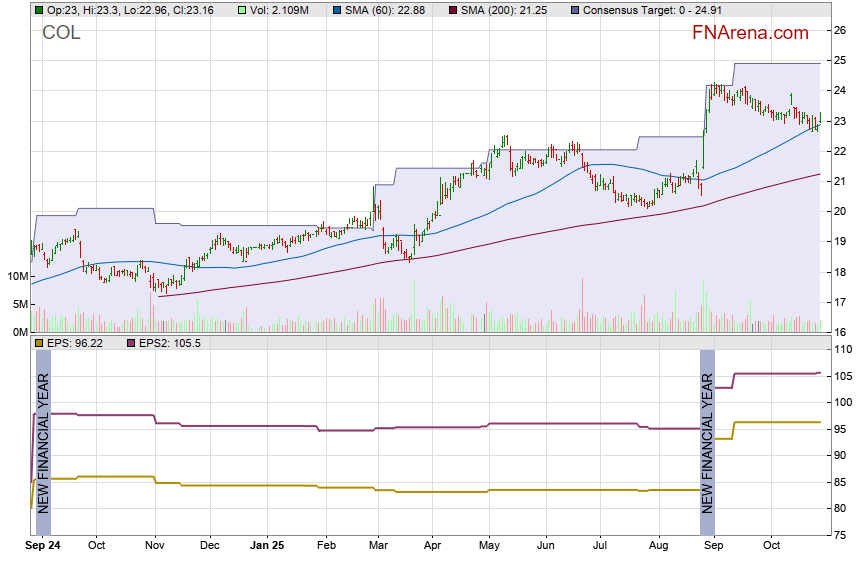Click the Jan 25 date axis label
859x566 pixels.
click(266, 546)
